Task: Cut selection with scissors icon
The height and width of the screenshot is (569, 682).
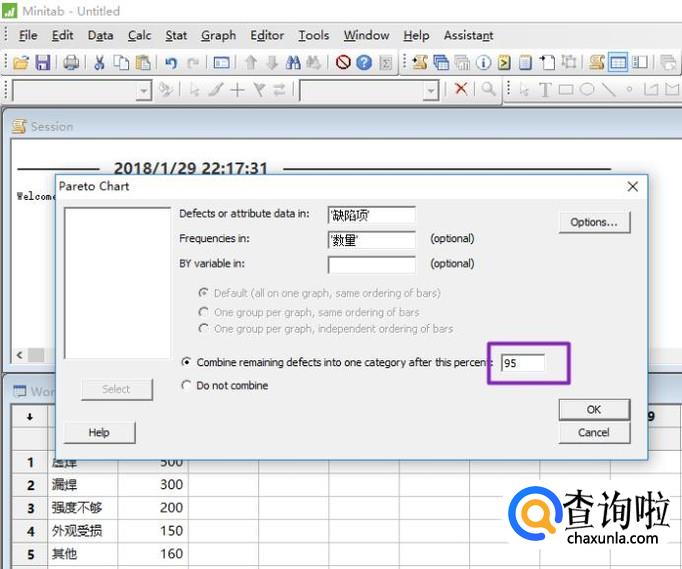Action: point(100,63)
